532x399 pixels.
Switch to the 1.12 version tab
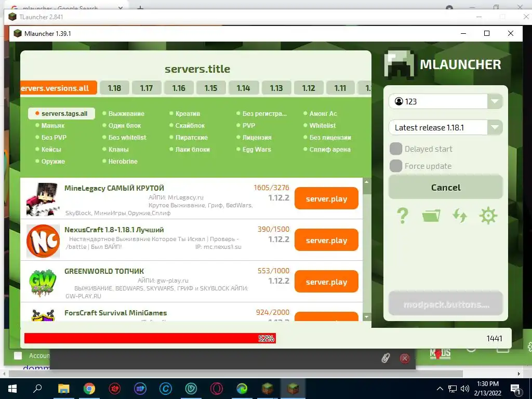click(309, 88)
